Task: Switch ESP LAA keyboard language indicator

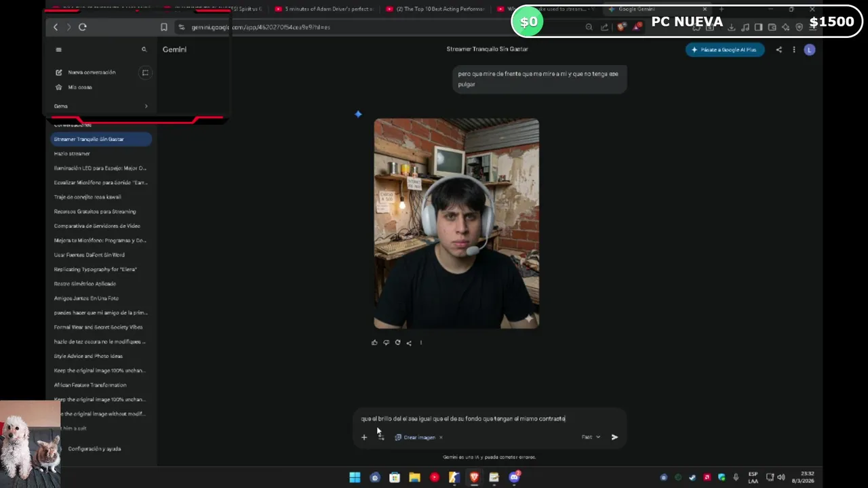Action: [753, 477]
